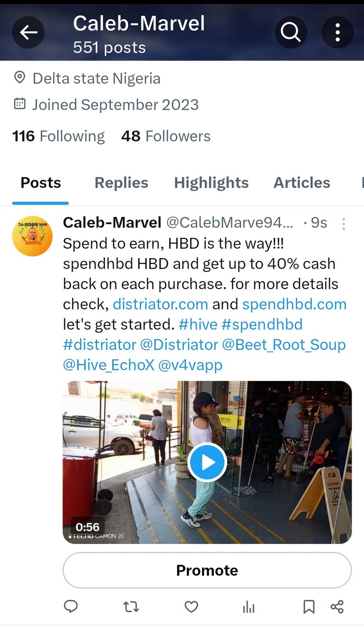Open the Articles tab
Screen dimensions: 364x634
tap(302, 183)
